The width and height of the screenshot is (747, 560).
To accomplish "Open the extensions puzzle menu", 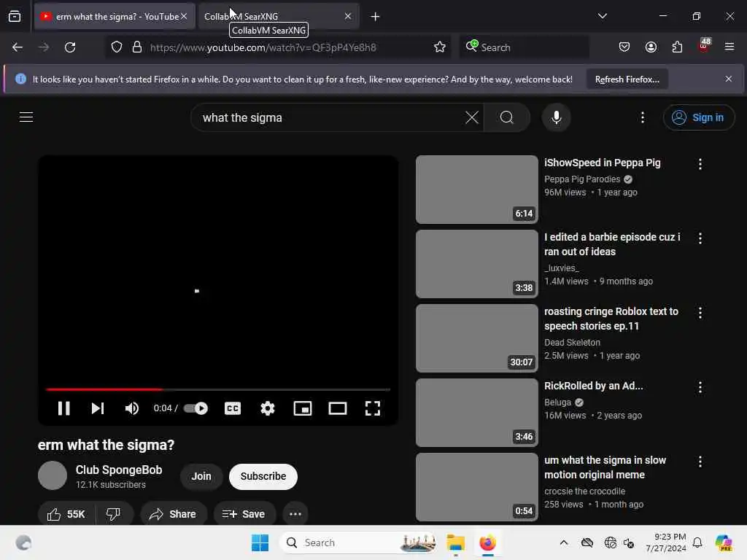I will coord(677,47).
